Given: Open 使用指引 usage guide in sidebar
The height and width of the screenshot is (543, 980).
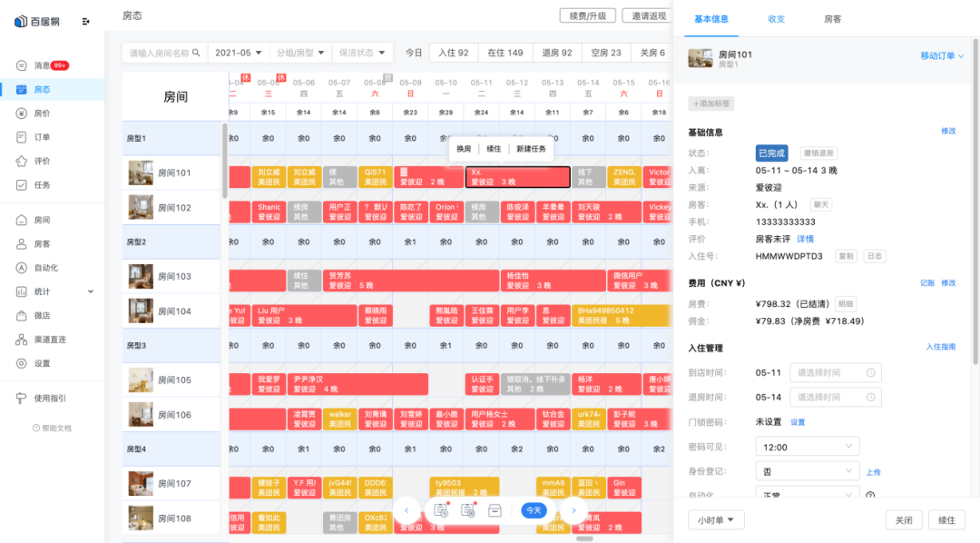Looking at the screenshot, I should [x=50, y=399].
